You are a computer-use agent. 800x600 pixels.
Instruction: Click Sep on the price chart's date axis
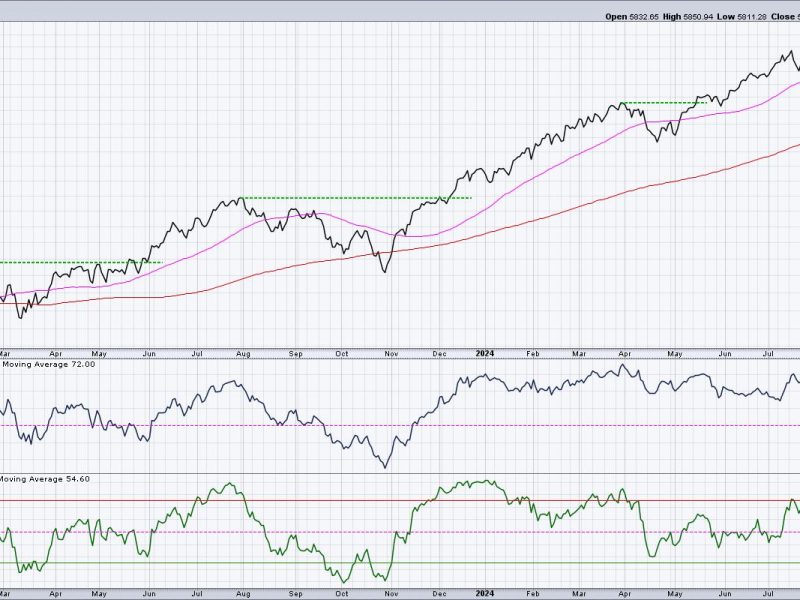click(296, 354)
